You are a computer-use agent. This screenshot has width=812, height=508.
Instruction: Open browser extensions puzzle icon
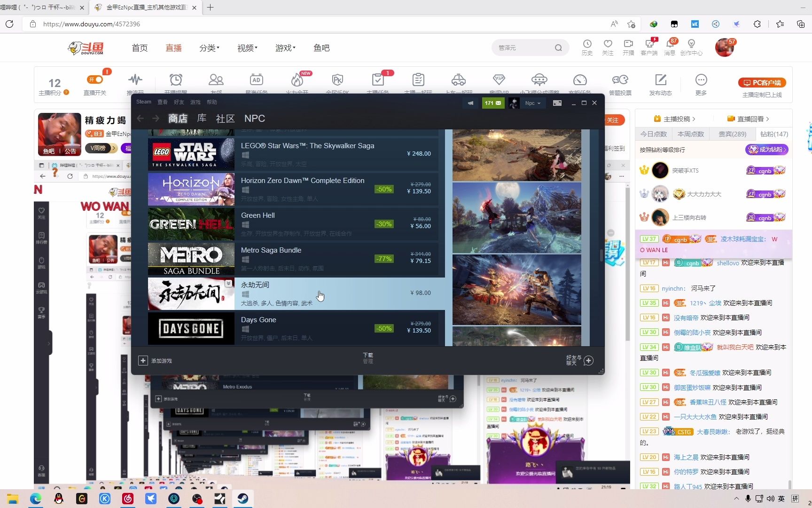click(x=757, y=24)
